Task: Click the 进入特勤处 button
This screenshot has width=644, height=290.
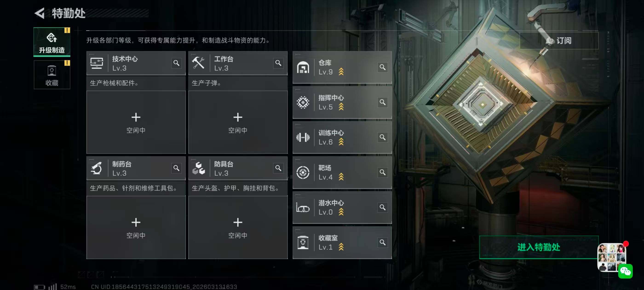Action: coord(539,247)
